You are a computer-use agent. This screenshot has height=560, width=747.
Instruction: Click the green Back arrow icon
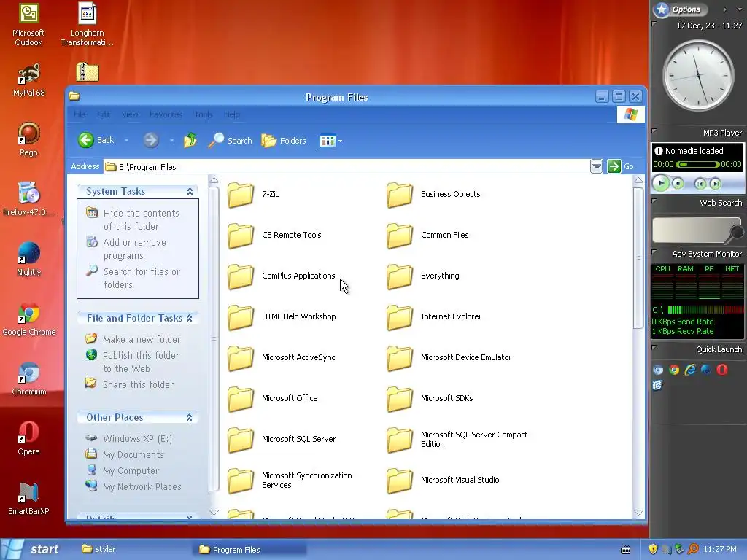point(86,140)
